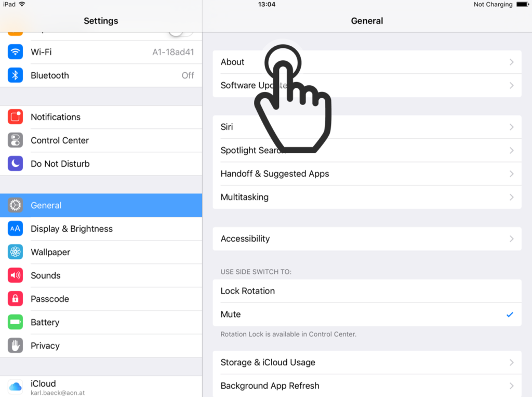Screen dimensions: 532x397
Task: Open Display & Brightness settings
Action: click(101, 229)
